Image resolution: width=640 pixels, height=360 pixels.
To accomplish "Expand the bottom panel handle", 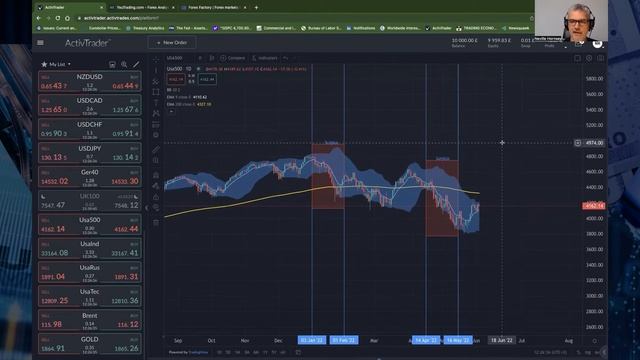I will point(379,359).
